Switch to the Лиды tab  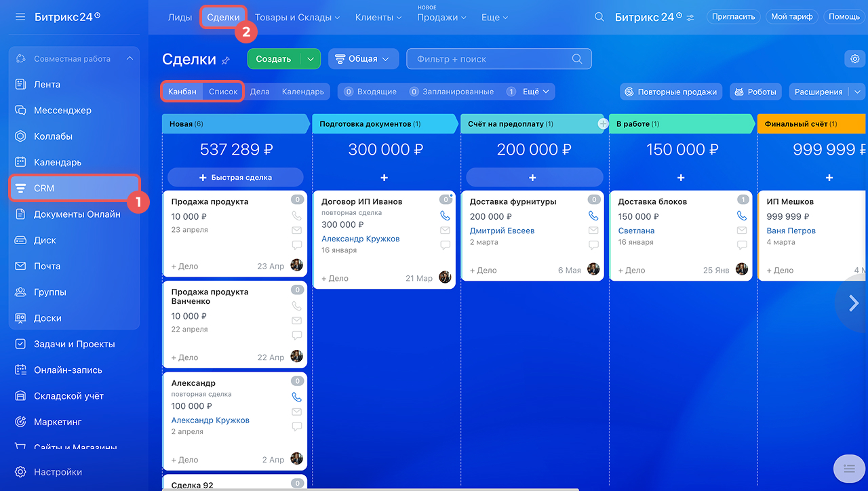[180, 17]
